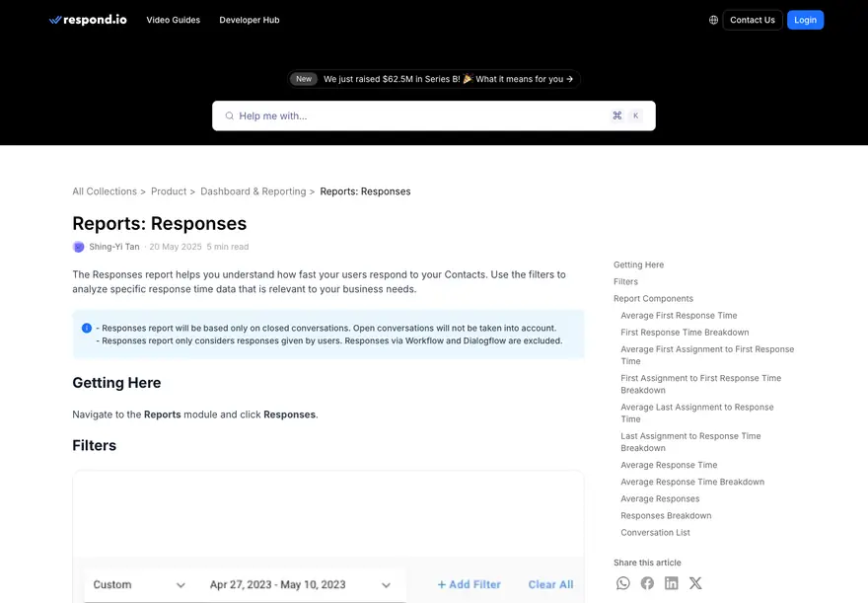The image size is (868, 603).
Task: Share article via LinkedIn icon
Action: click(x=671, y=583)
